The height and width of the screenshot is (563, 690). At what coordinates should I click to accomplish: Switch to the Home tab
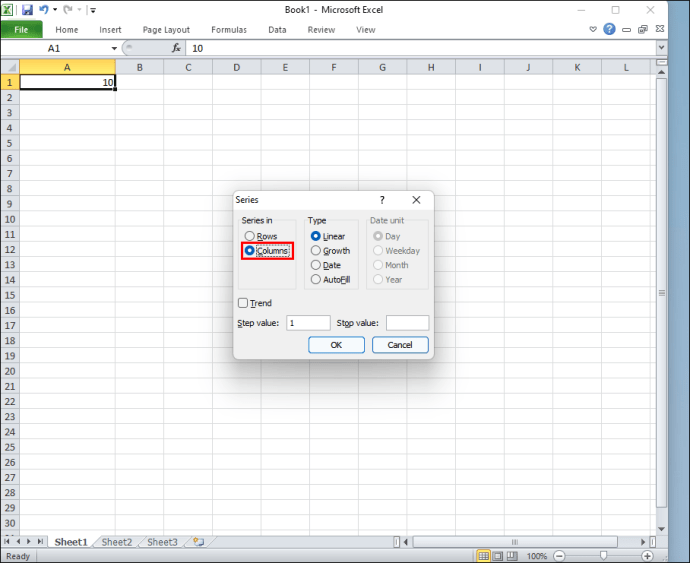(66, 29)
